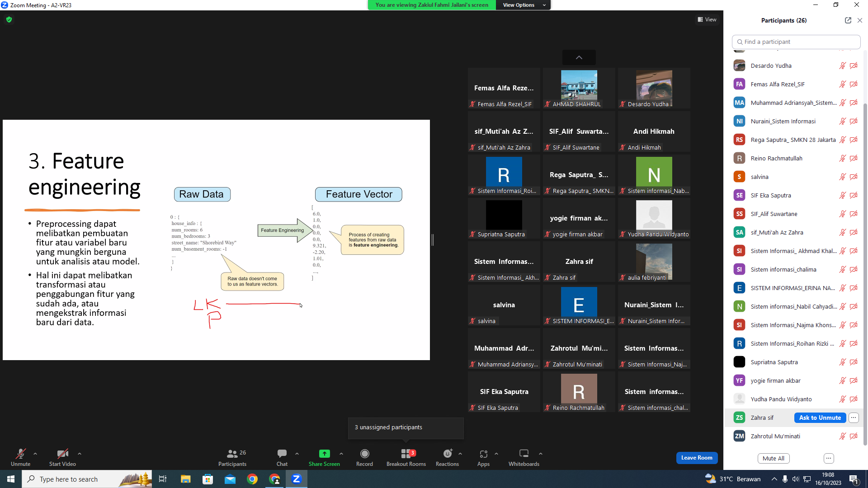
Task: Open the notification center icon
Action: point(854,479)
